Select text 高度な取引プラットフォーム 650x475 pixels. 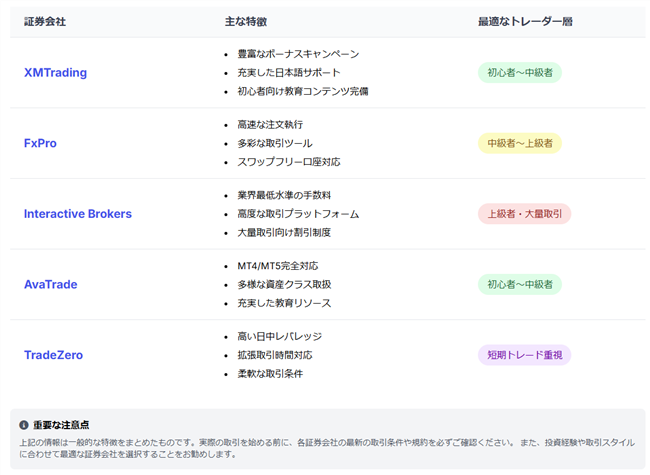tap(298, 214)
